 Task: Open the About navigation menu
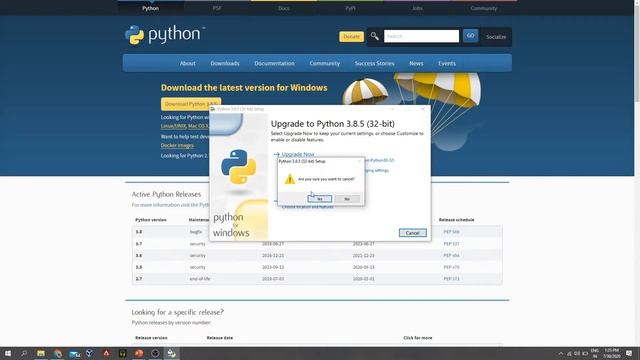pyautogui.click(x=187, y=63)
